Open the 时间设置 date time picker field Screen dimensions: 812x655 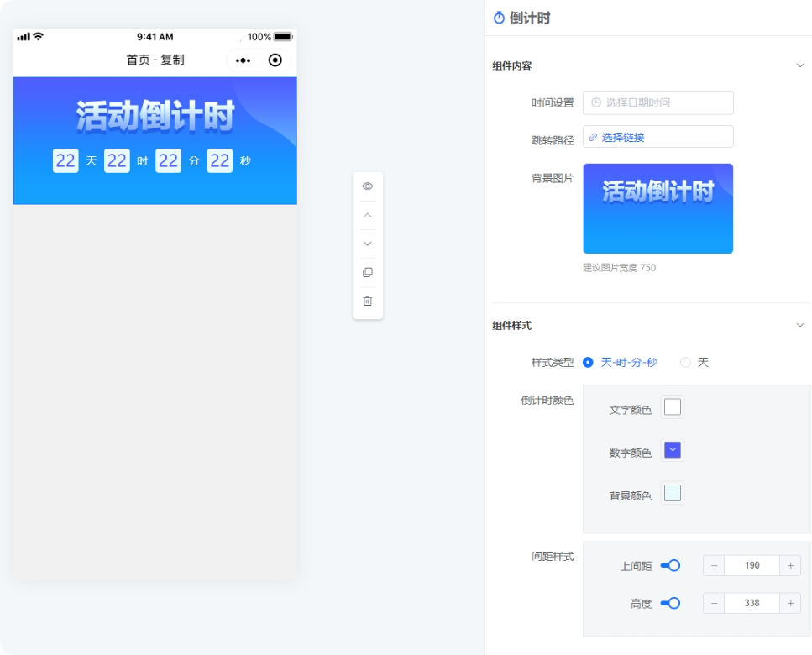(657, 102)
